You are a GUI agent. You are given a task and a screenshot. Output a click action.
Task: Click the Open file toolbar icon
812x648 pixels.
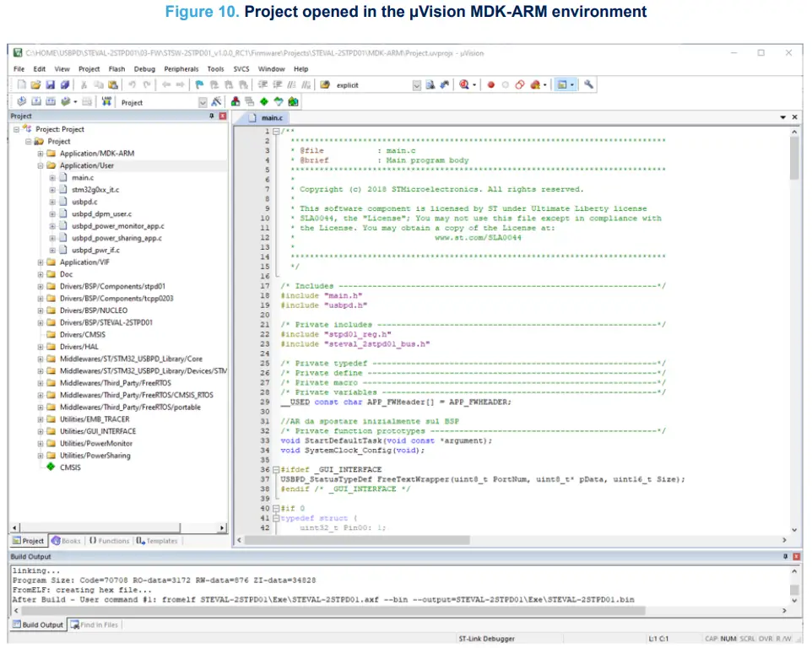click(x=35, y=85)
